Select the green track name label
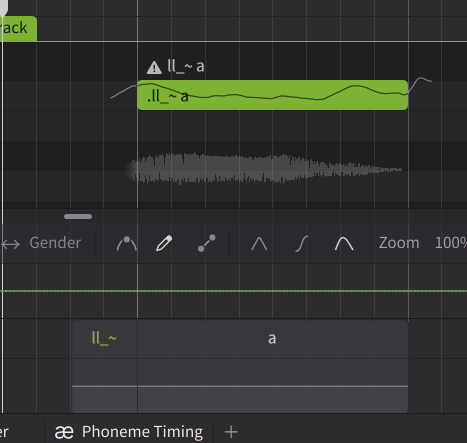This screenshot has width=467, height=443. pyautogui.click(x=17, y=28)
